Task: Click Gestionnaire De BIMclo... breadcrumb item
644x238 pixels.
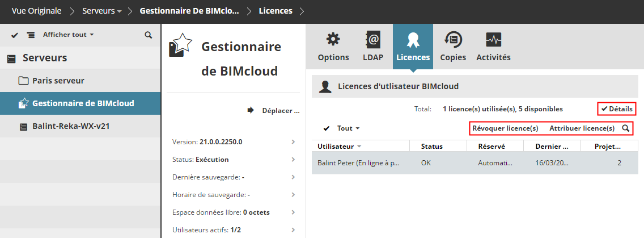Action: click(x=189, y=11)
